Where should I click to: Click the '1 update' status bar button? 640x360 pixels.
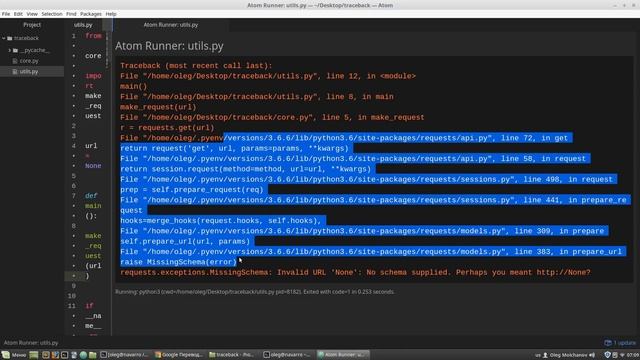620,343
